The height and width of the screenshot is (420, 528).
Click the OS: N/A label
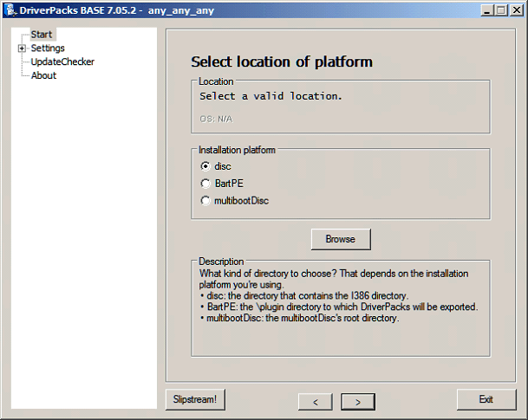216,119
